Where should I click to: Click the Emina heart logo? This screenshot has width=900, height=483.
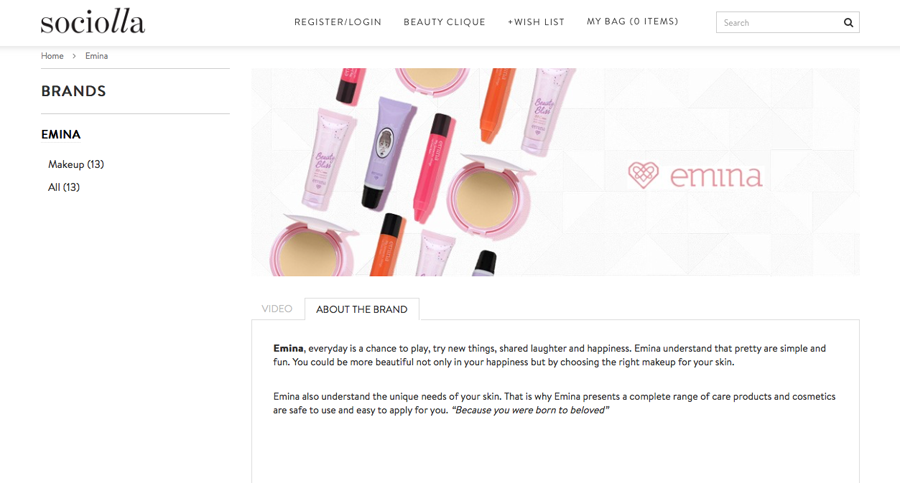point(643,175)
